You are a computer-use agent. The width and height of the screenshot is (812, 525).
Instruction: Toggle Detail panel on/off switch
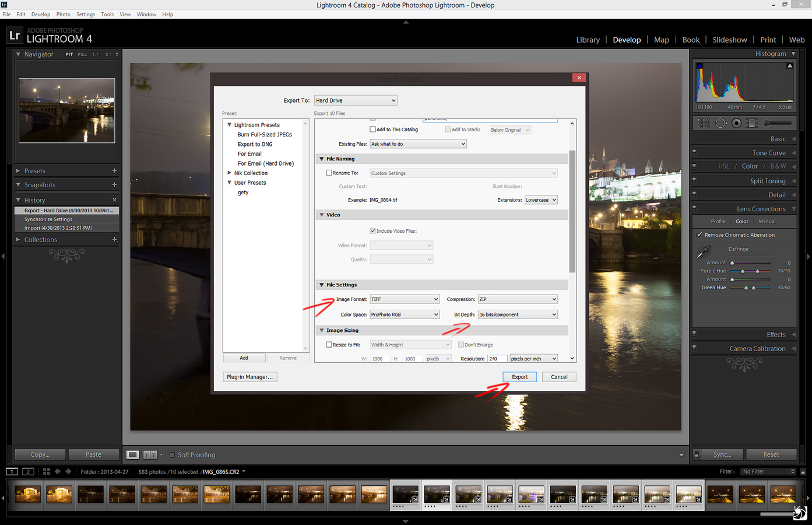pyautogui.click(x=694, y=195)
